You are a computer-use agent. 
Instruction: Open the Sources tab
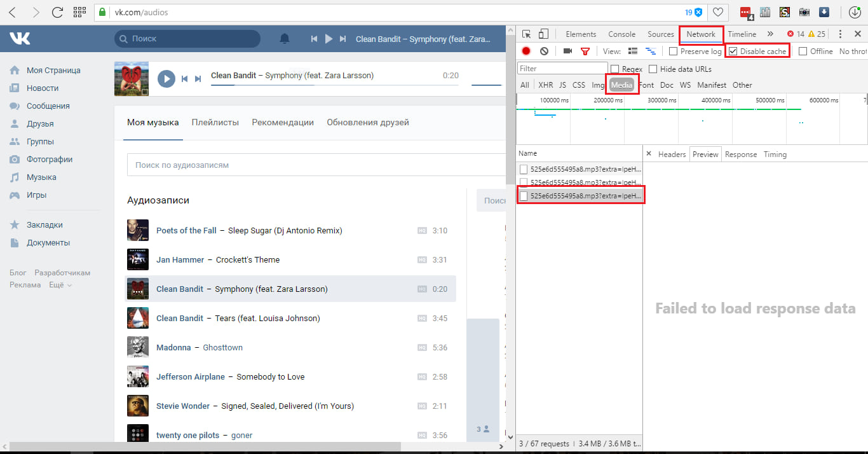click(x=661, y=34)
